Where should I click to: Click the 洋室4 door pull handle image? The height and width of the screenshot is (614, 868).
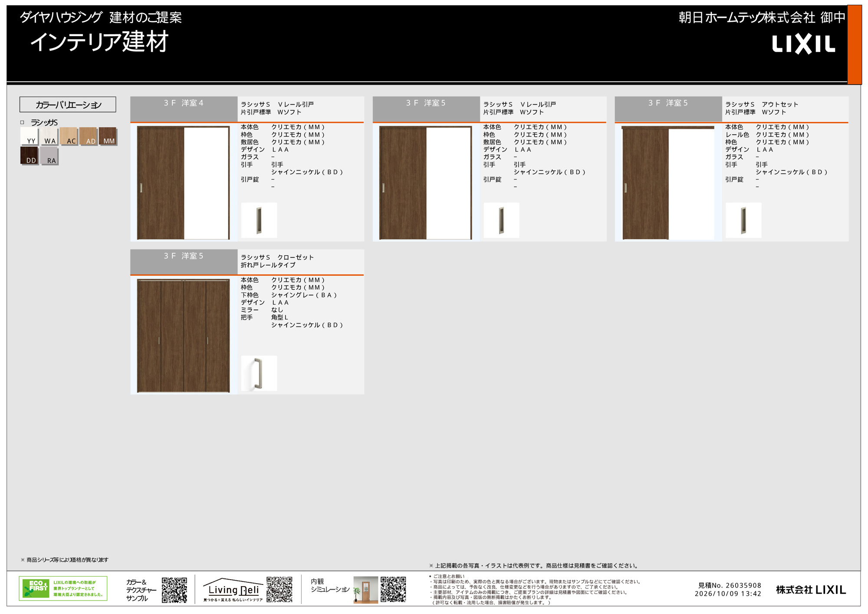259,220
